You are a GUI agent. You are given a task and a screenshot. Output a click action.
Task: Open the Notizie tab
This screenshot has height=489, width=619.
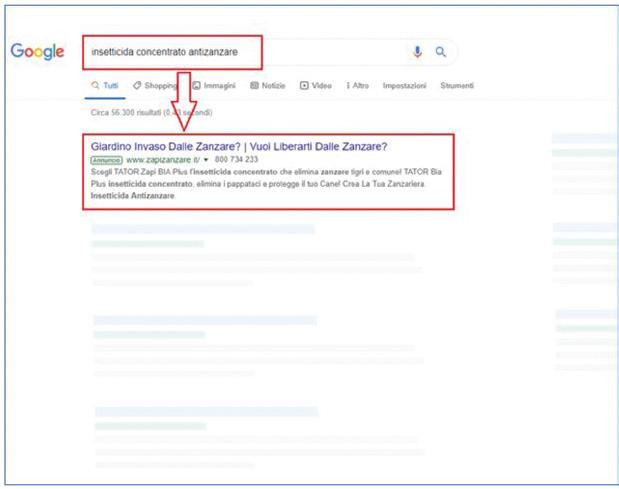pos(268,85)
